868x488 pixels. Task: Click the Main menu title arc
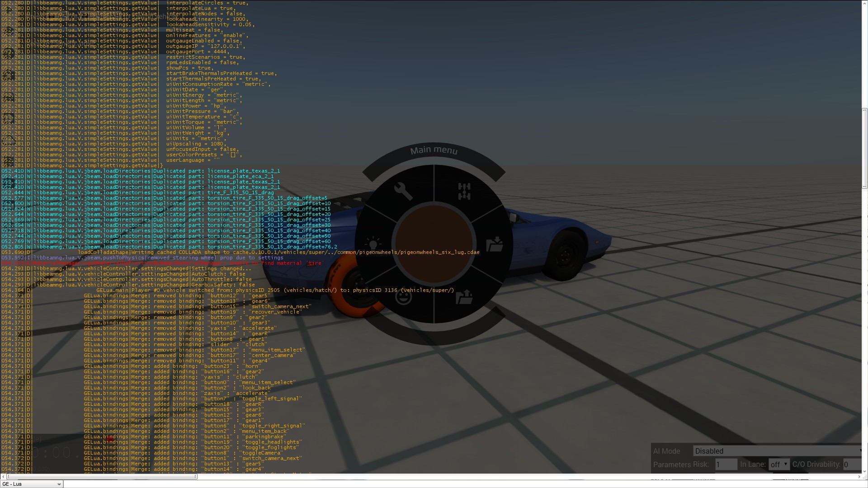[x=434, y=150]
